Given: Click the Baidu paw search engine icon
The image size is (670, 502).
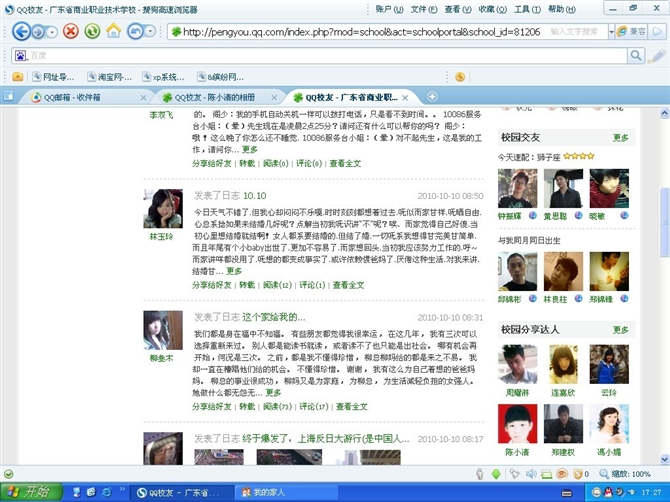Looking at the screenshot, I should 21,56.
